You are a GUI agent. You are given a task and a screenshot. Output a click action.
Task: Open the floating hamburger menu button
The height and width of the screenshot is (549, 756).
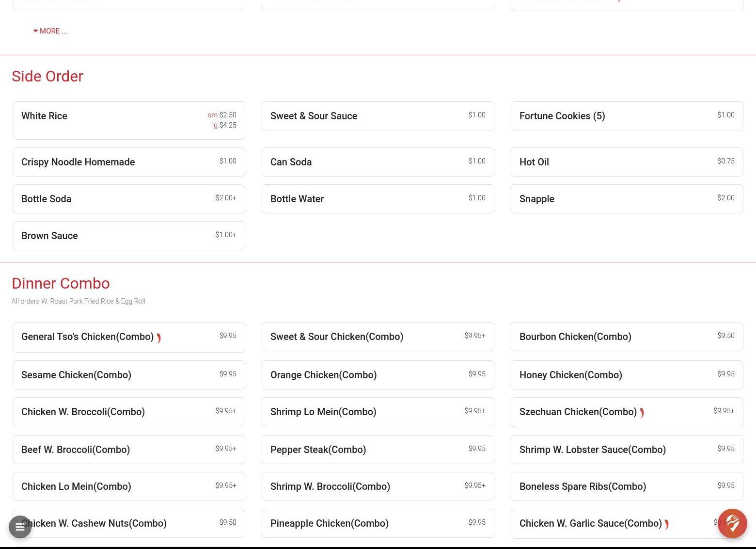[x=20, y=527]
